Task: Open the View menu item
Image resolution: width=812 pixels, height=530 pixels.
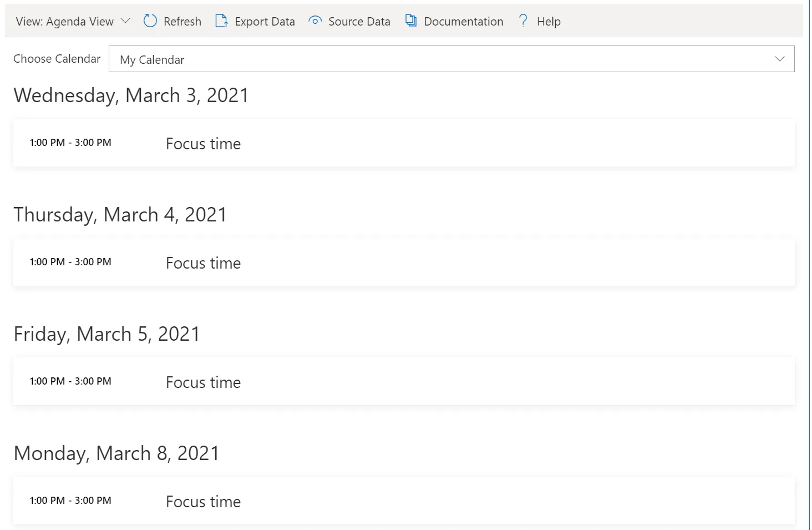Action: coord(71,21)
